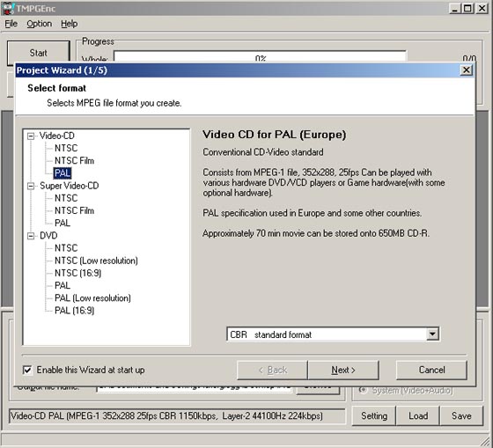Image resolution: width=493 pixels, height=448 pixels.
Task: Select NTSC under Video-CD
Action: click(x=66, y=148)
